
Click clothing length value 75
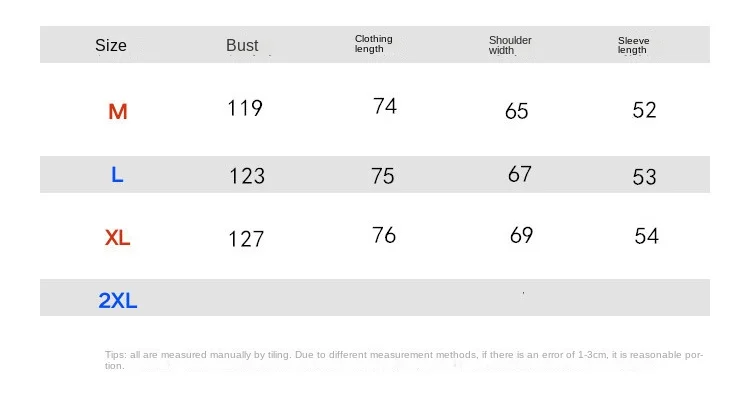[x=383, y=176]
